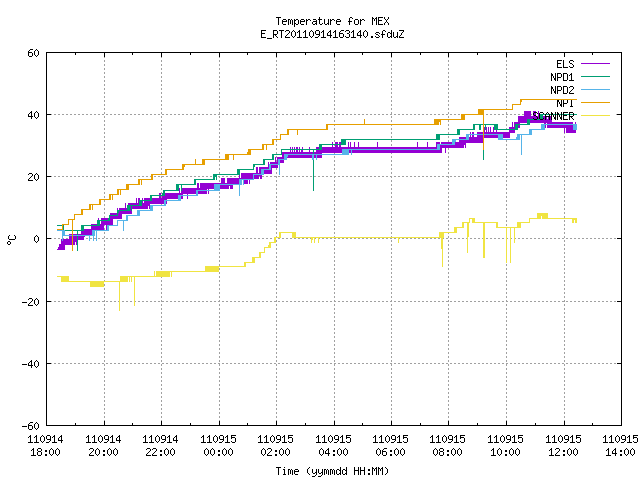Screen dimensions: 640x480
Task: Click the purple ELS legend line sample
Action: coord(595,64)
